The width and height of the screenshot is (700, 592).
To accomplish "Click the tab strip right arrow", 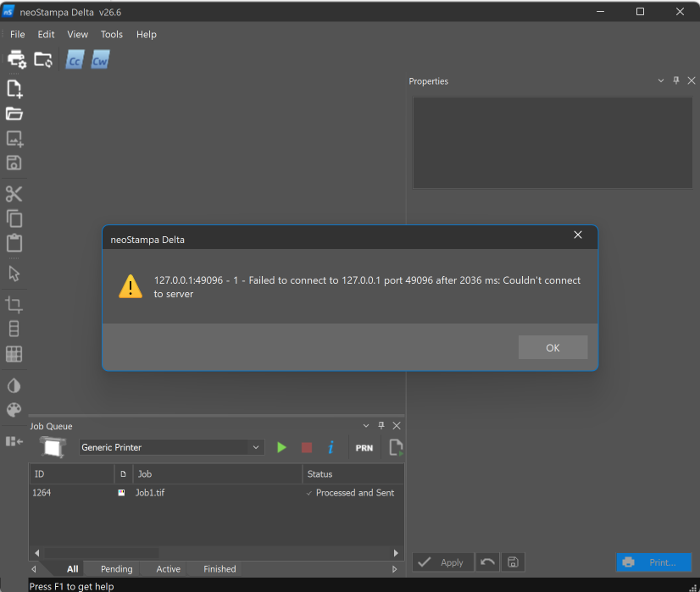I will coord(394,569).
